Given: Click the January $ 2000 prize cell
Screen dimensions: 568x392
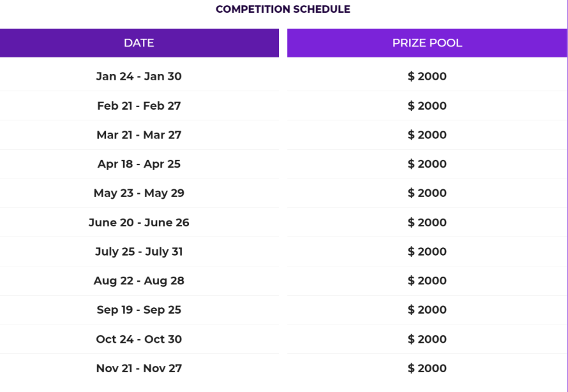Looking at the screenshot, I should pos(427,76).
